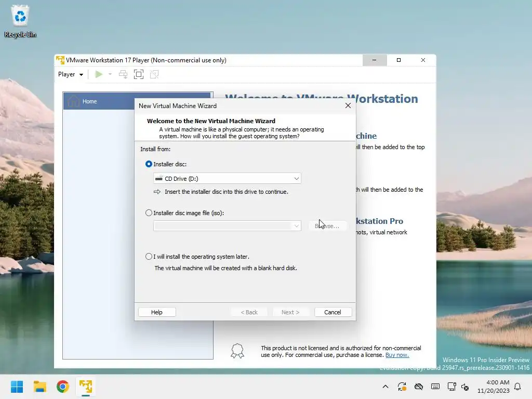Select the Installer disc radio button

click(149, 164)
